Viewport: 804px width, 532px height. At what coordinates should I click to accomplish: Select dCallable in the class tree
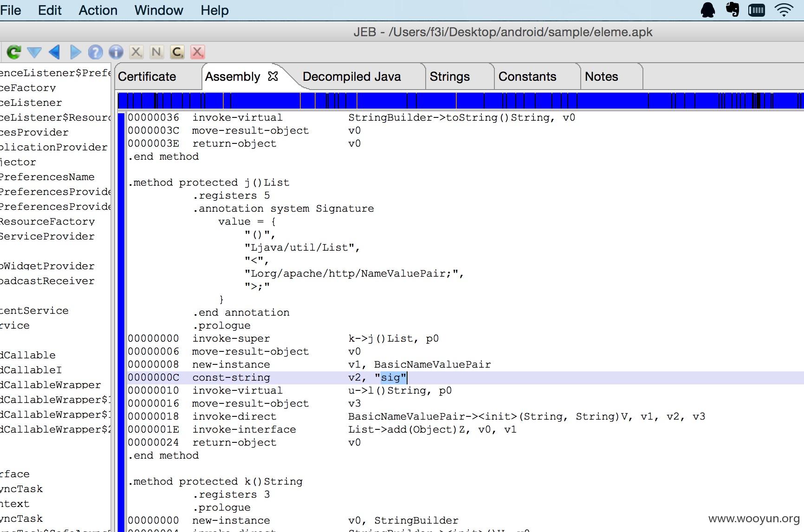tap(28, 355)
